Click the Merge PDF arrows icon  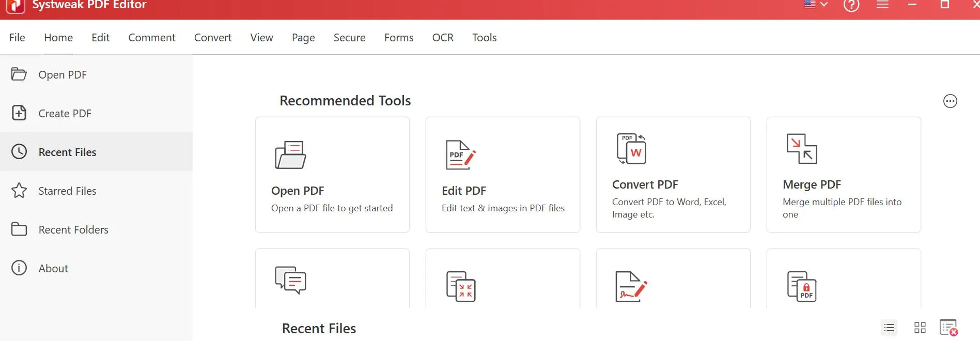click(802, 149)
